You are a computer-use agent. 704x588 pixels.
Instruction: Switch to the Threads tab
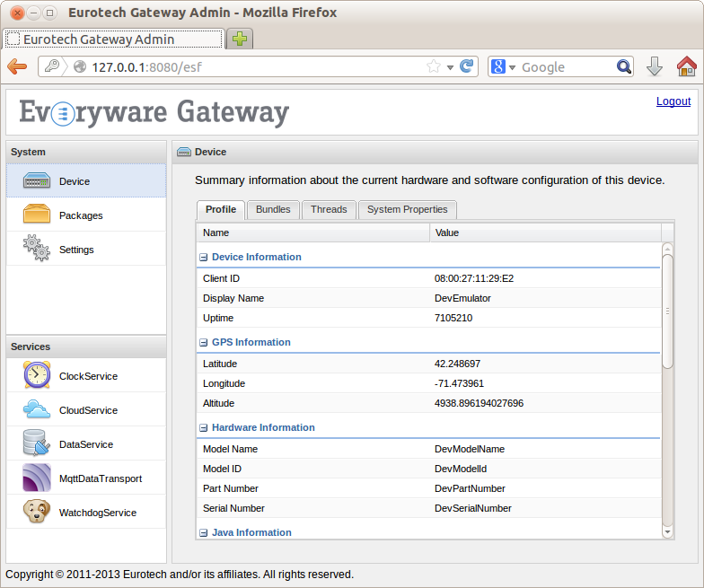click(x=329, y=210)
